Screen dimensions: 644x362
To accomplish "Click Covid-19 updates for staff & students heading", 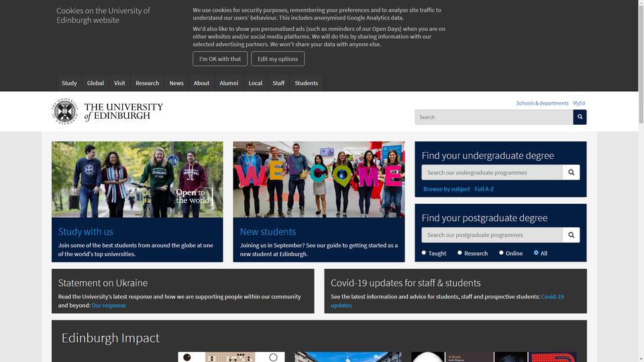I will [405, 283].
